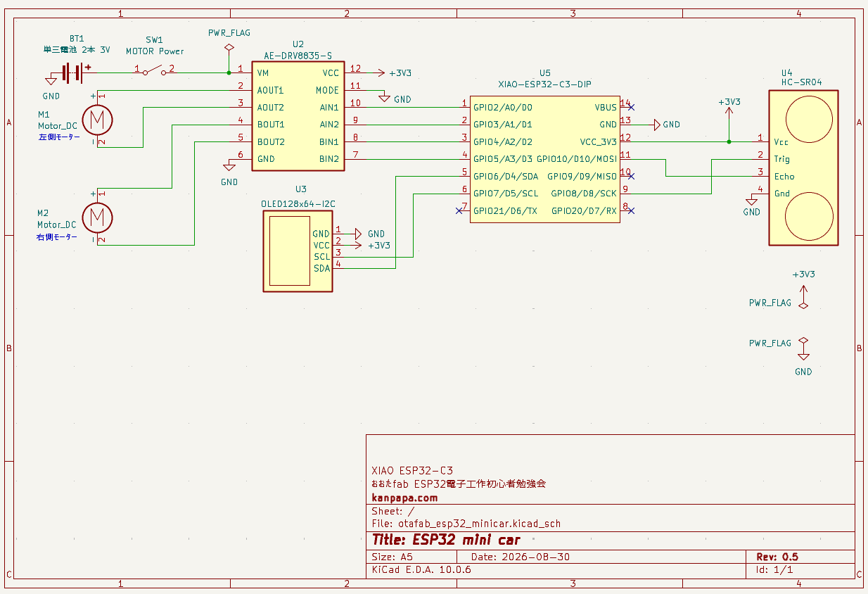Click the PWR_FLAG symbol tied to GND

point(803,341)
